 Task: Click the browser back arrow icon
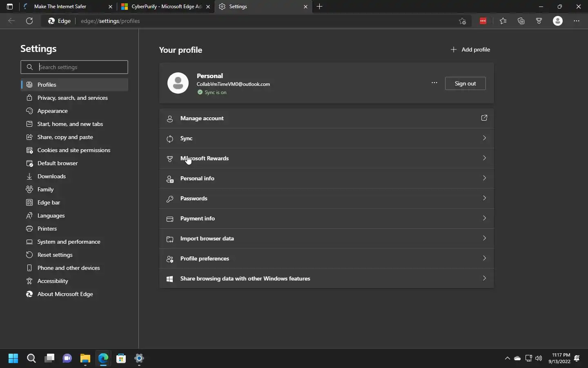coord(11,21)
